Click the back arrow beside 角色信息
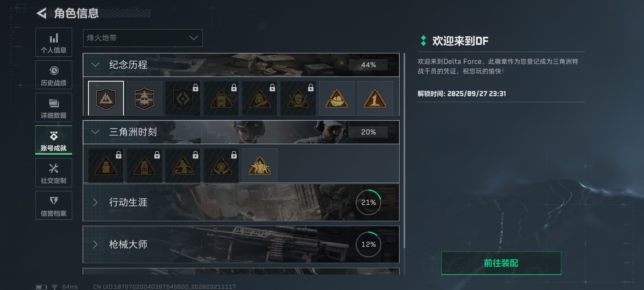The image size is (644, 290). point(42,13)
